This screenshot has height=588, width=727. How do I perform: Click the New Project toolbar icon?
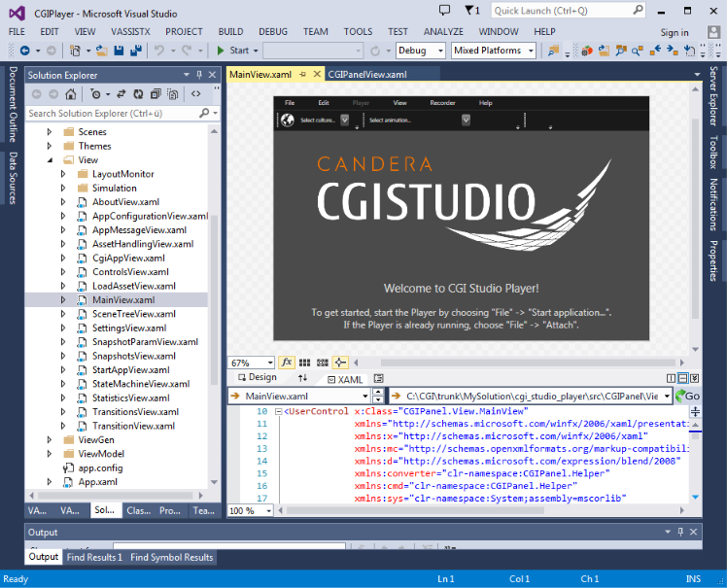click(75, 51)
